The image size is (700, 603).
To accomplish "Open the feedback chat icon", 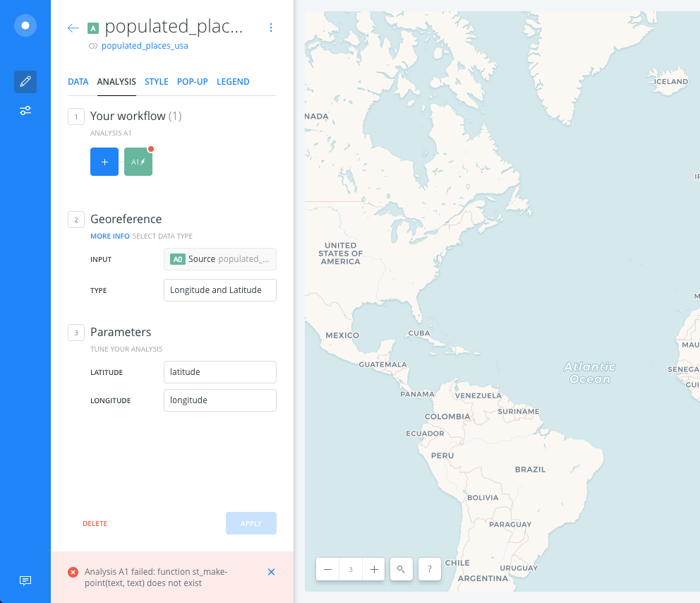I will [25, 580].
